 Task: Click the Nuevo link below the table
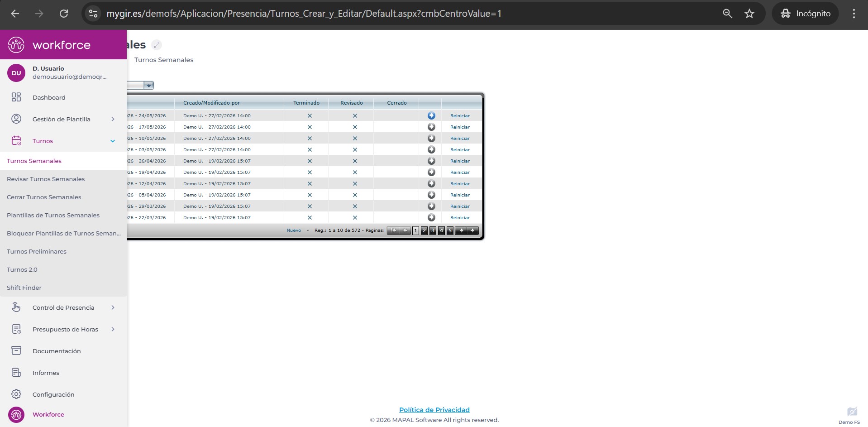[x=294, y=230]
